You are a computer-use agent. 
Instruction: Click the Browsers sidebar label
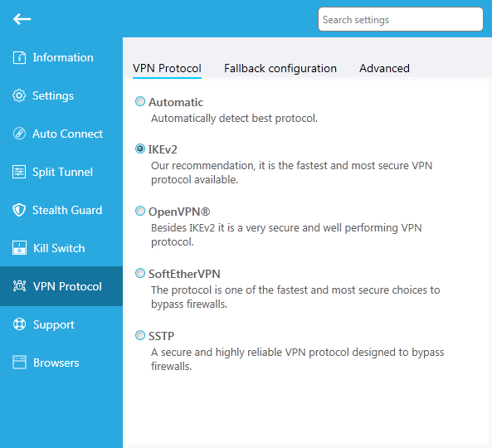tap(56, 363)
